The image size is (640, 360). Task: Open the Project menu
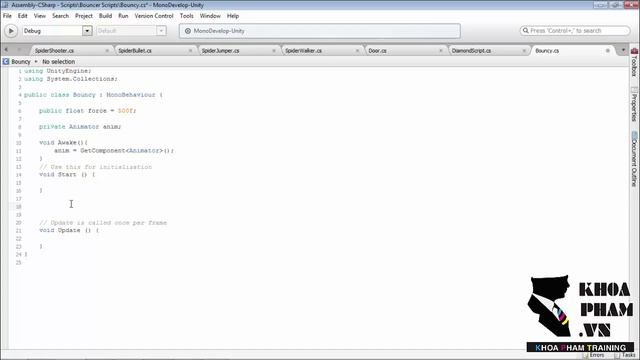click(x=84, y=16)
